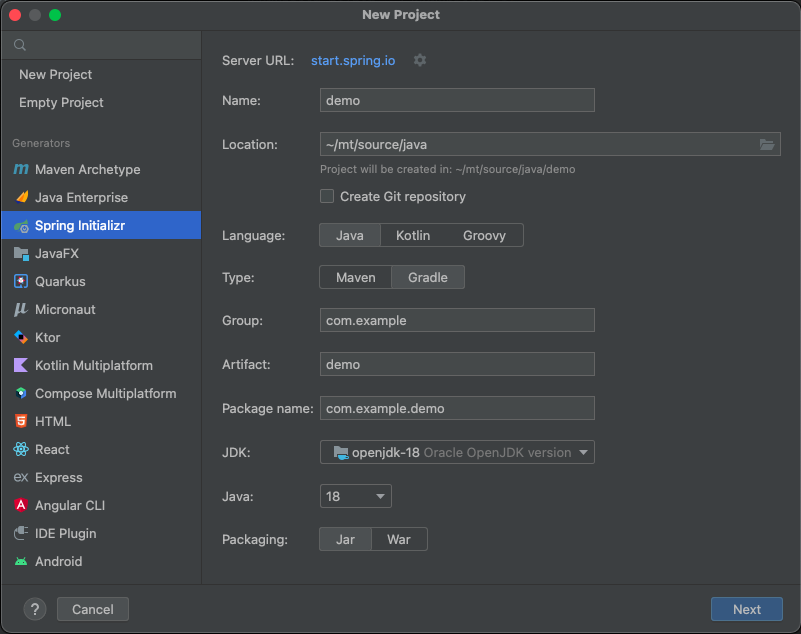801x634 pixels.
Task: Select Ktor generator label
Action: [x=48, y=338]
